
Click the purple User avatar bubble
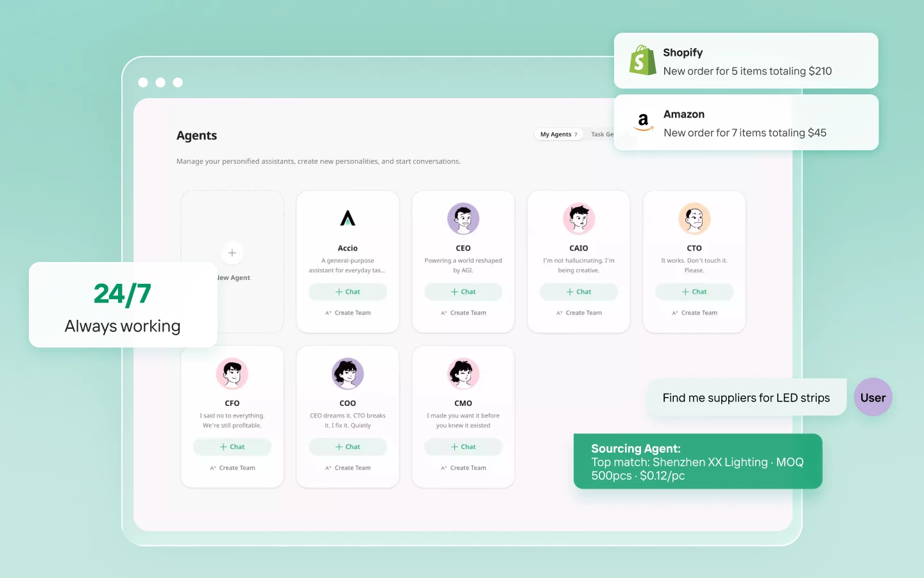[x=873, y=398]
